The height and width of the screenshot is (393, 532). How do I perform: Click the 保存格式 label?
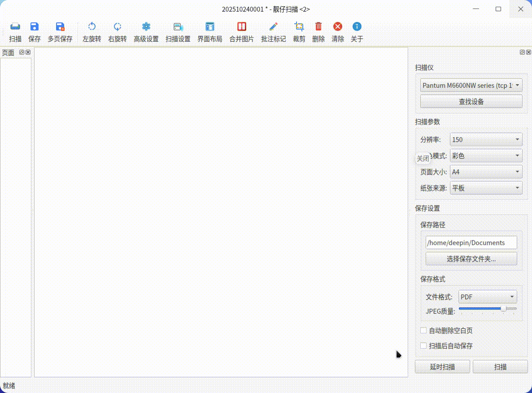(x=432, y=279)
